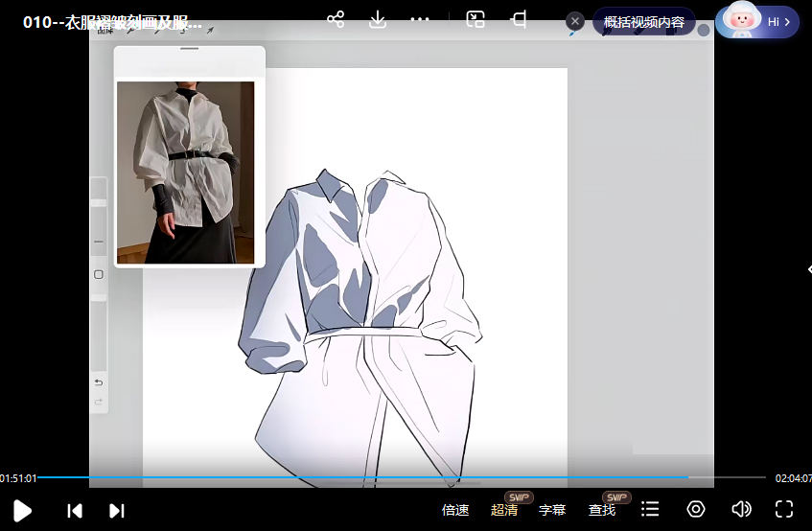812x531 pixels.
Task: Open the three-dot more options menu
Action: [x=420, y=19]
